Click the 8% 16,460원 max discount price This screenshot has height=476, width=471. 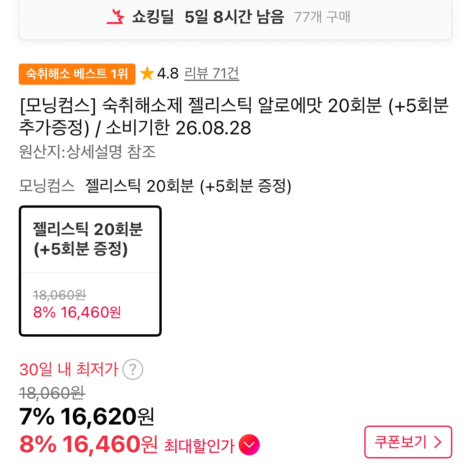(88, 445)
